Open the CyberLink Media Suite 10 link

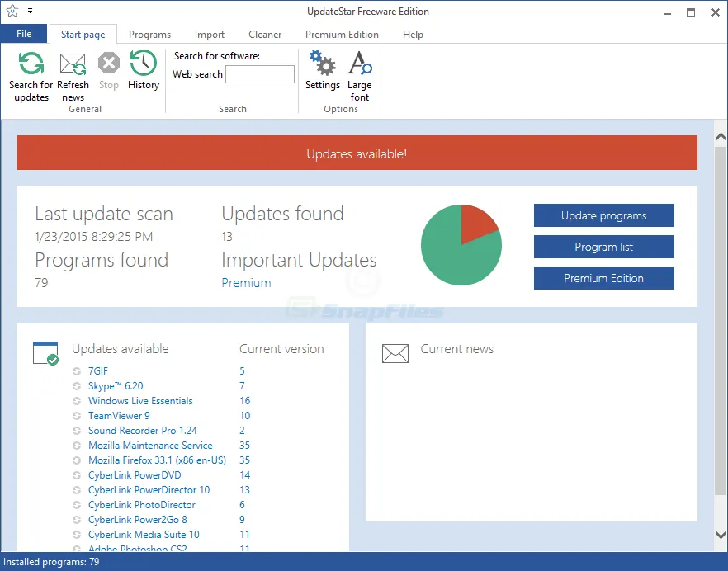coord(144,535)
